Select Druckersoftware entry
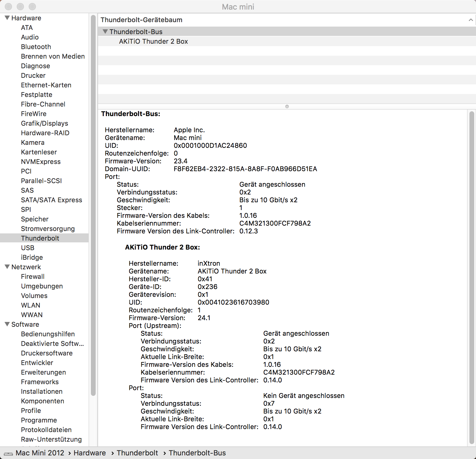 click(x=47, y=353)
